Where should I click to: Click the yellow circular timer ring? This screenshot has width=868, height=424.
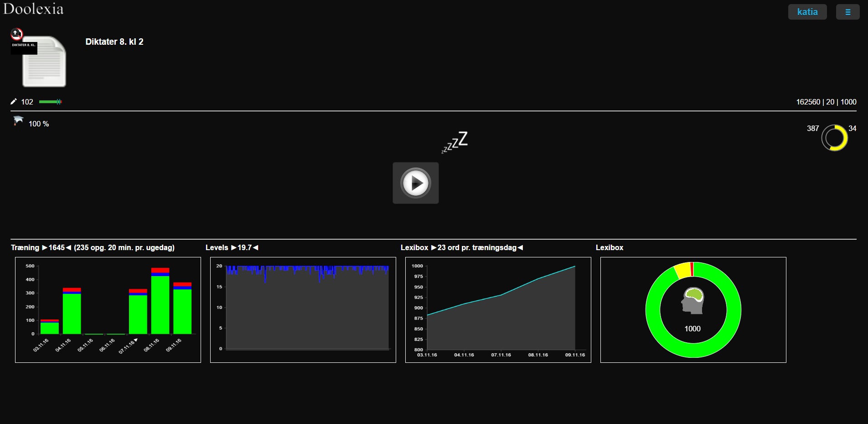point(834,137)
